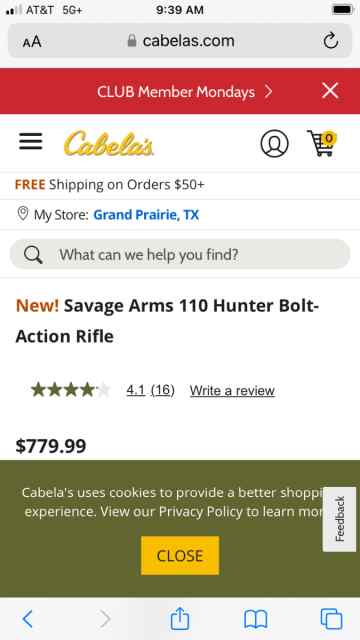Screen dimensions: 360x640
Task: View the 4.1 rating details
Action: (x=150, y=390)
